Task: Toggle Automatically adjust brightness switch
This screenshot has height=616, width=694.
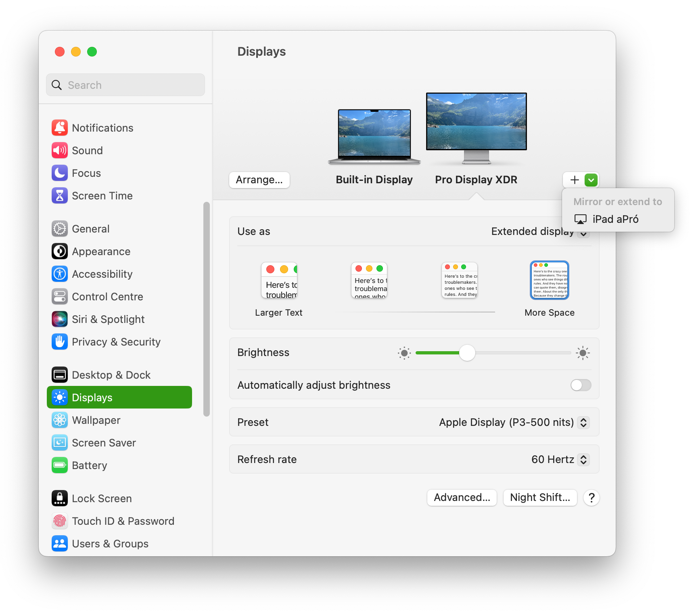Action: click(581, 385)
